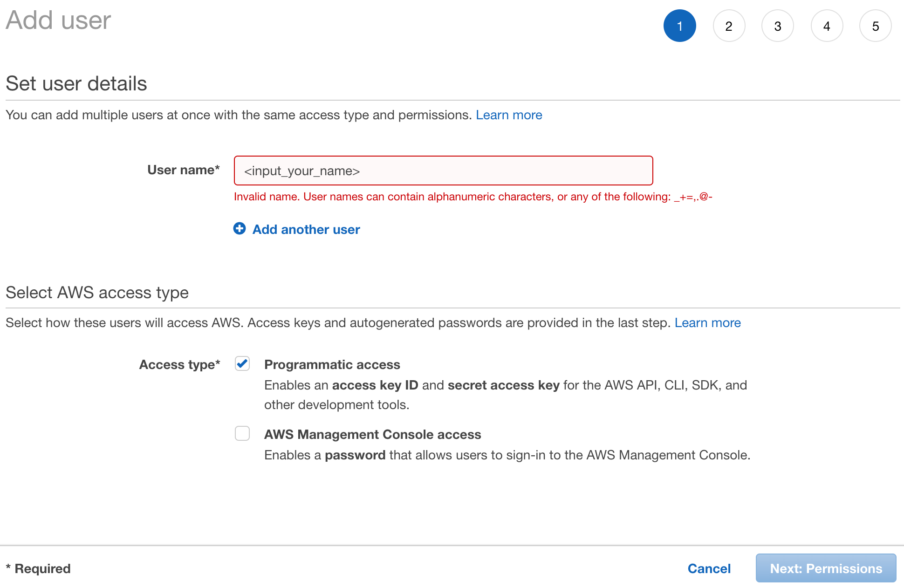Viewport: 904px width, 588px height.
Task: Open Learn more link about access types
Action: point(707,323)
